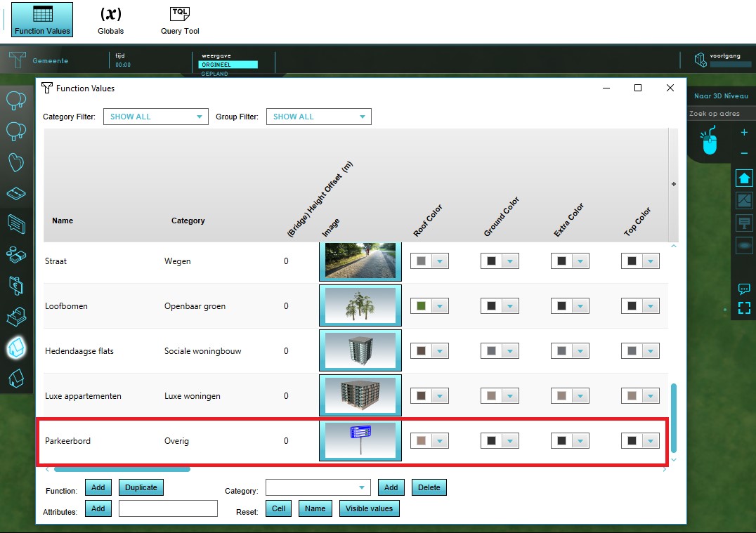Click the fullscreen brackets icon
The height and width of the screenshot is (533, 756).
point(744,308)
